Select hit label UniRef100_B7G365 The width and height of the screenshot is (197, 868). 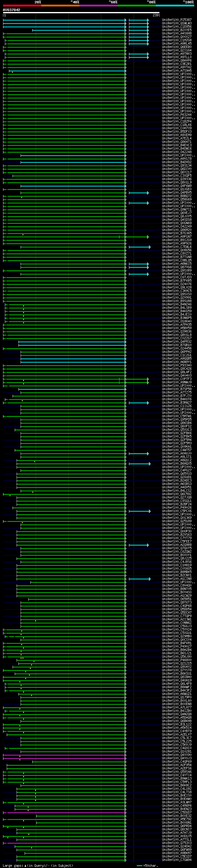click(x=177, y=233)
